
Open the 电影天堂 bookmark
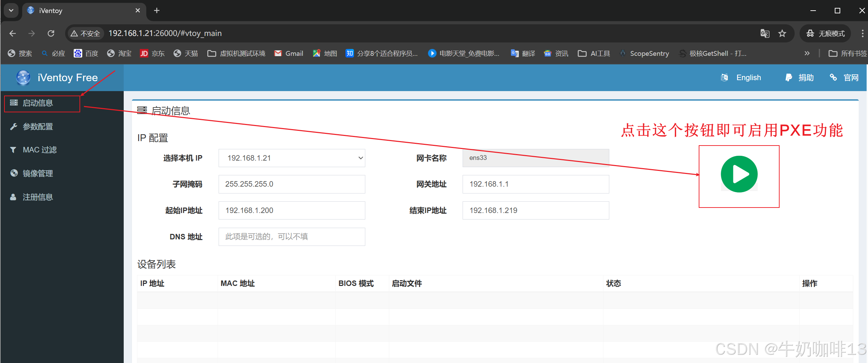coord(464,53)
